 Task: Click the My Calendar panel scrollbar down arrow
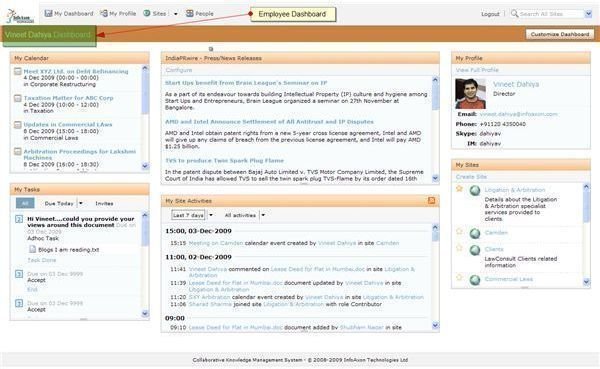(x=145, y=166)
